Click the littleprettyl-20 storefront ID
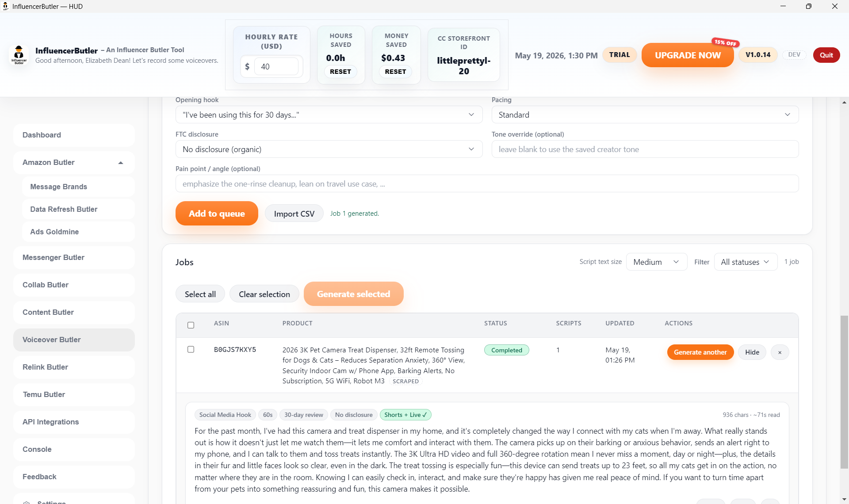Viewport: 849px width, 504px height. [463, 66]
